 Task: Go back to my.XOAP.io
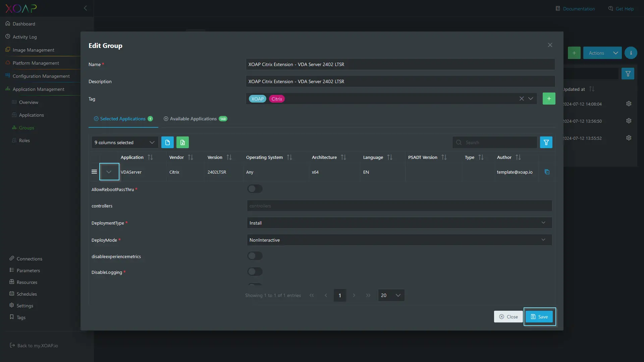(x=34, y=346)
